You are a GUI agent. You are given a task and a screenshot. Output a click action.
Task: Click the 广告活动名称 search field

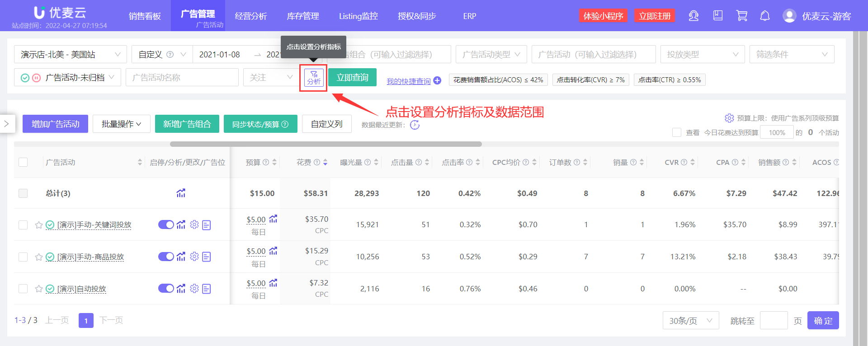click(182, 77)
